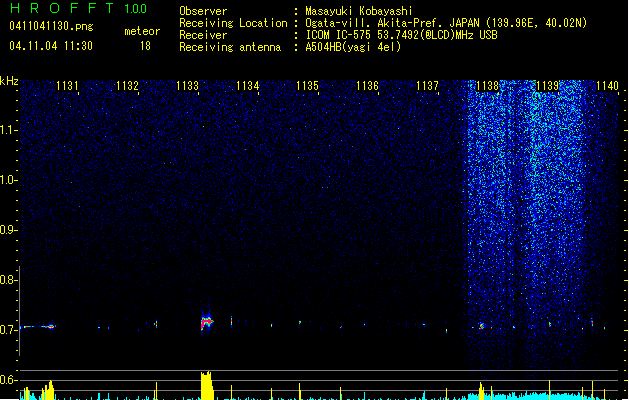Click the 1134 time axis marker
629x400 pixels.
(x=248, y=86)
